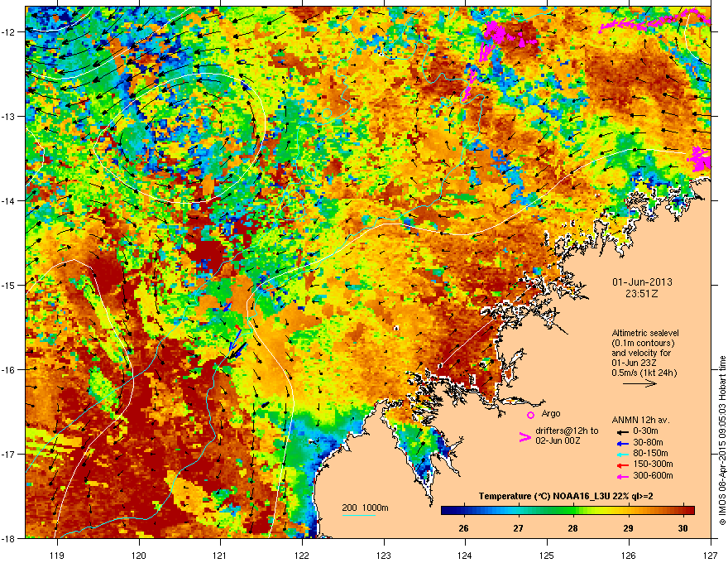Click the latitude axis label '-15'
The width and height of the screenshot is (728, 563).
pos(9,285)
